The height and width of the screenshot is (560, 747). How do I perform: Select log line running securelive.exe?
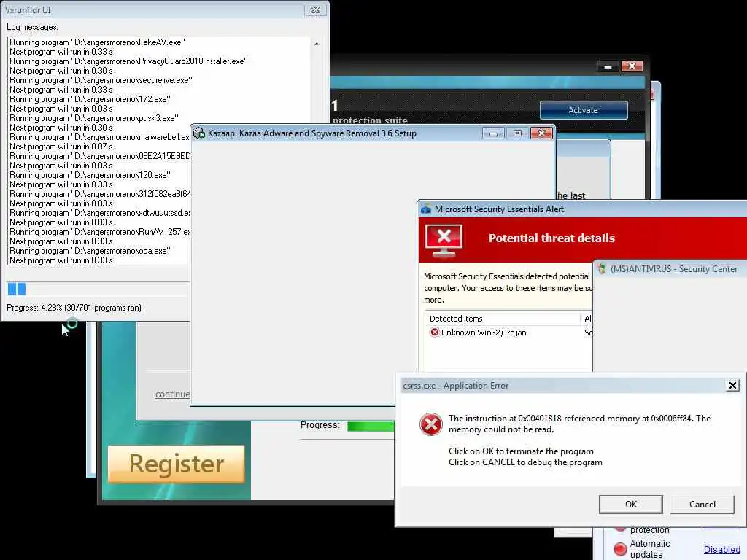101,80
